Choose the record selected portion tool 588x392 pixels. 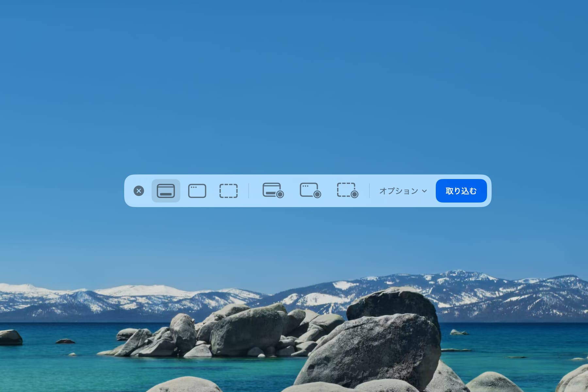click(348, 191)
